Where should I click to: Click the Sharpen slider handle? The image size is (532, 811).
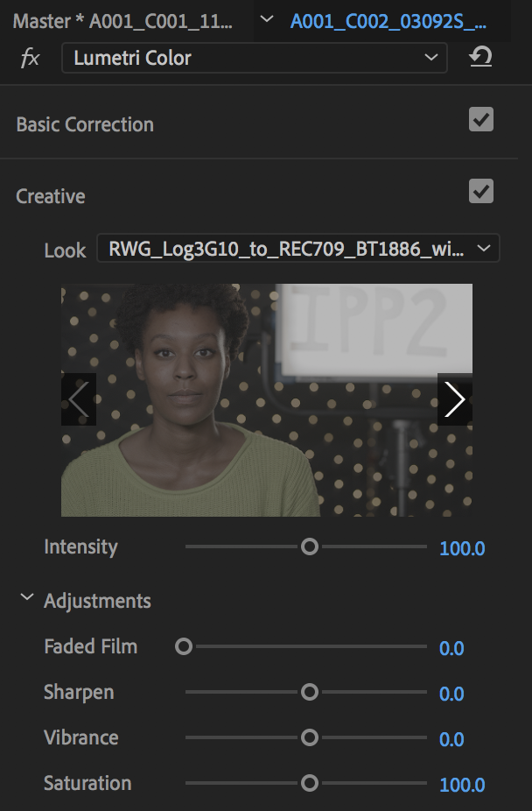310,692
